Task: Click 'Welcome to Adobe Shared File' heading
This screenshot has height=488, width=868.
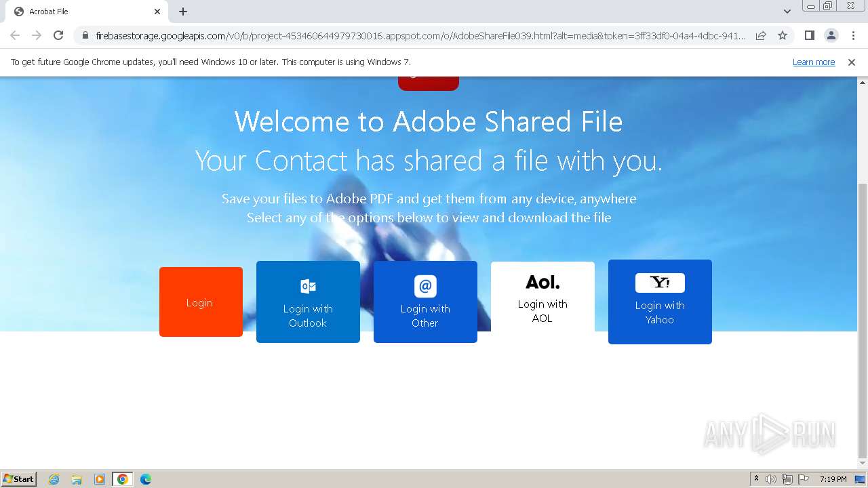Action: [x=429, y=122]
